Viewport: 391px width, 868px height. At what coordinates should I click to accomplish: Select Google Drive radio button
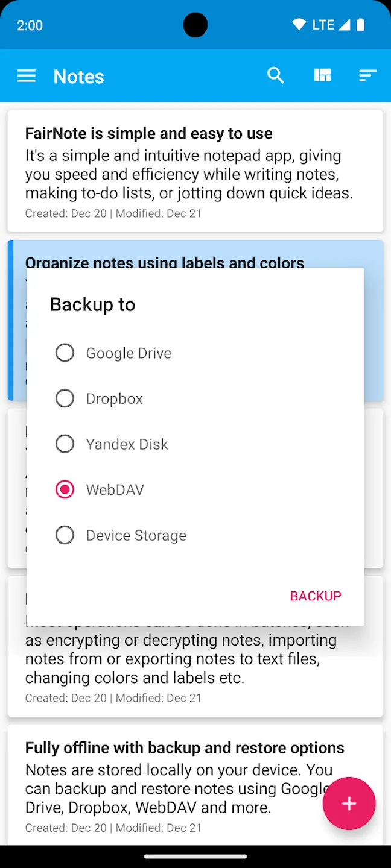(x=65, y=353)
